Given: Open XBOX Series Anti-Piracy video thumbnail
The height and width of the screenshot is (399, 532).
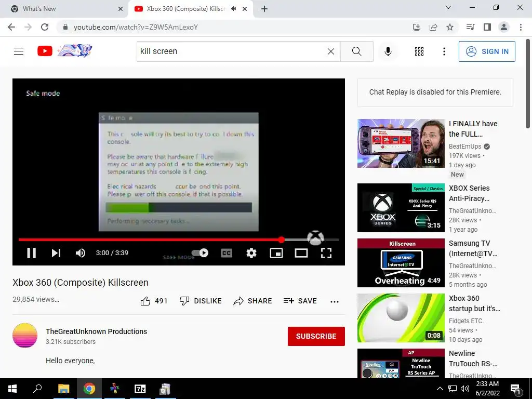Looking at the screenshot, I should point(401,208).
